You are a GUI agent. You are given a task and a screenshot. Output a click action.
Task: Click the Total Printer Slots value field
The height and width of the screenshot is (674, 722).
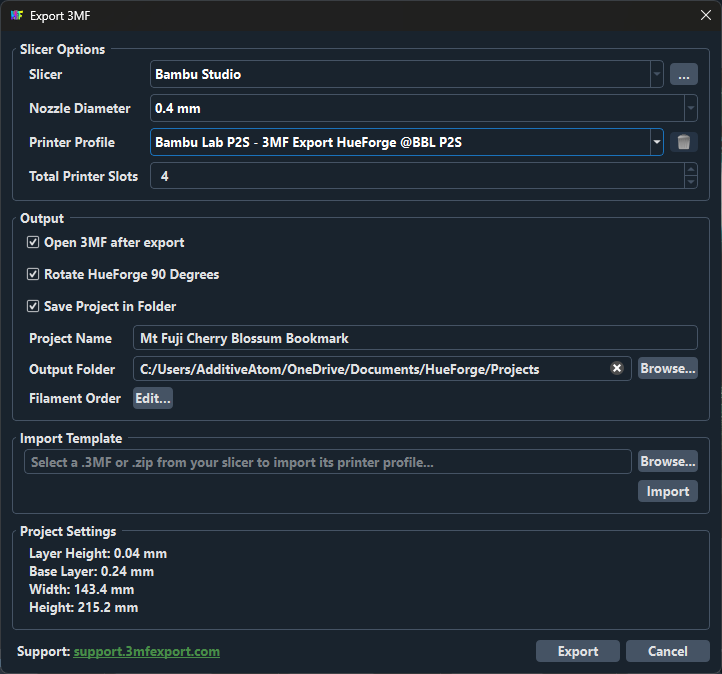point(417,176)
